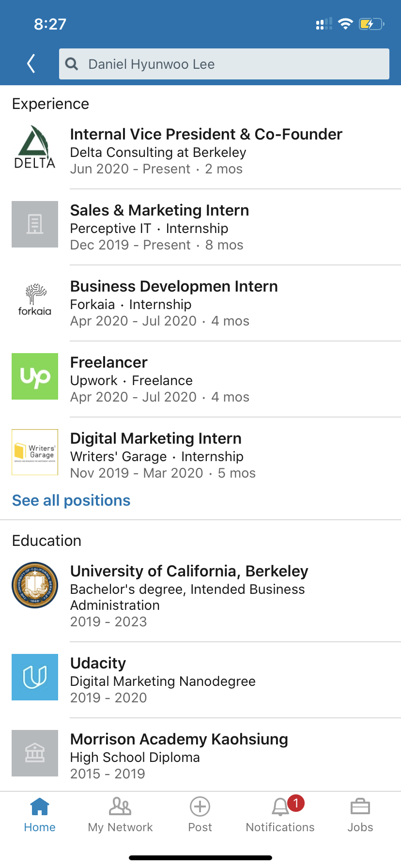Open the Writers' Garage logo
This screenshot has width=401, height=868.
(35, 452)
